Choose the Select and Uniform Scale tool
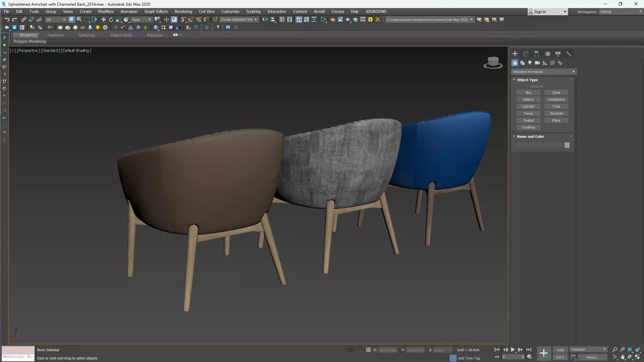The height and width of the screenshot is (362, 644). (119, 19)
